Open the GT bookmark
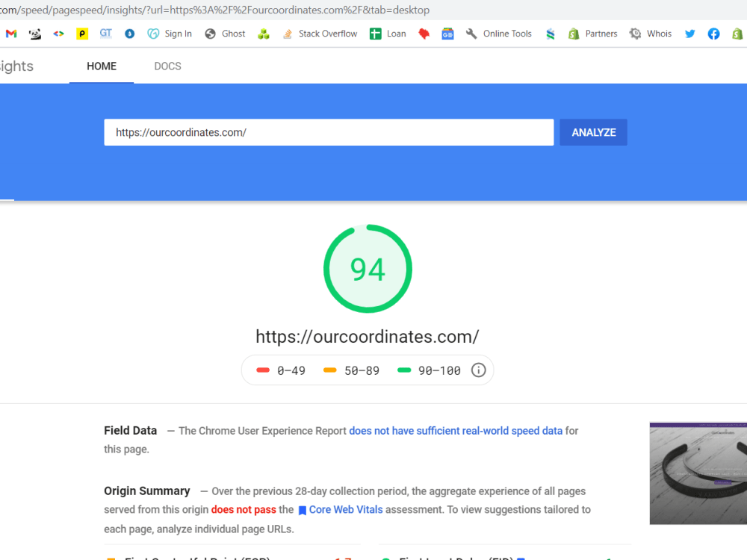The width and height of the screenshot is (747, 560). pos(106,34)
